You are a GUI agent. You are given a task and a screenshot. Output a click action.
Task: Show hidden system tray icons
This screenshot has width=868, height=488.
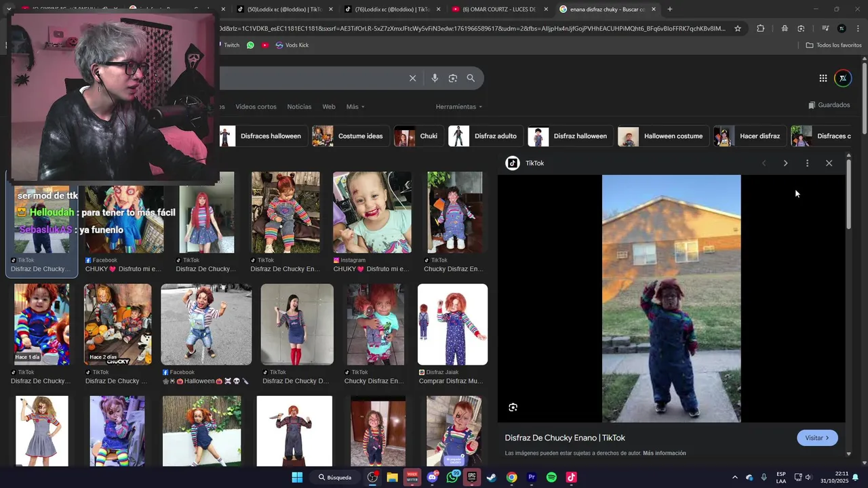[x=734, y=477]
